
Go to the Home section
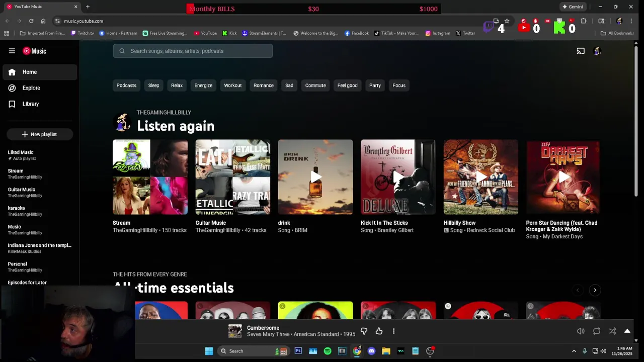coord(40,72)
